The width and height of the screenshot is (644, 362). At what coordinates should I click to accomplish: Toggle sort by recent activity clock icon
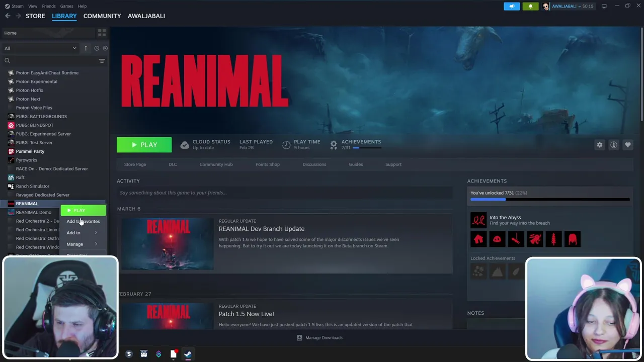[x=97, y=48]
